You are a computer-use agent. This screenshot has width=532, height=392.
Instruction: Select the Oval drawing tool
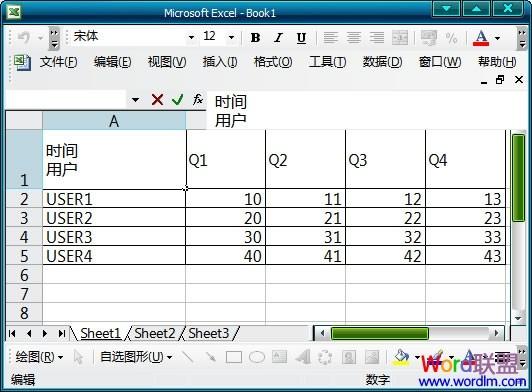tap(257, 357)
